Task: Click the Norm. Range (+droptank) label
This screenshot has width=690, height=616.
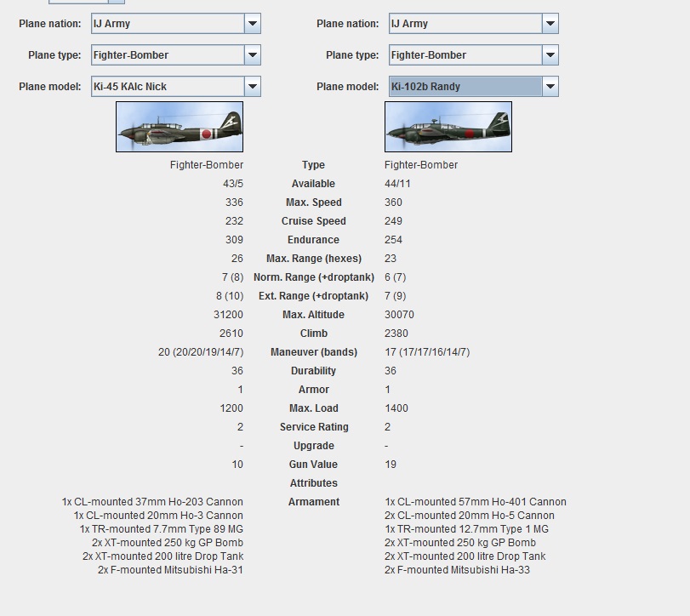Action: coord(314,277)
